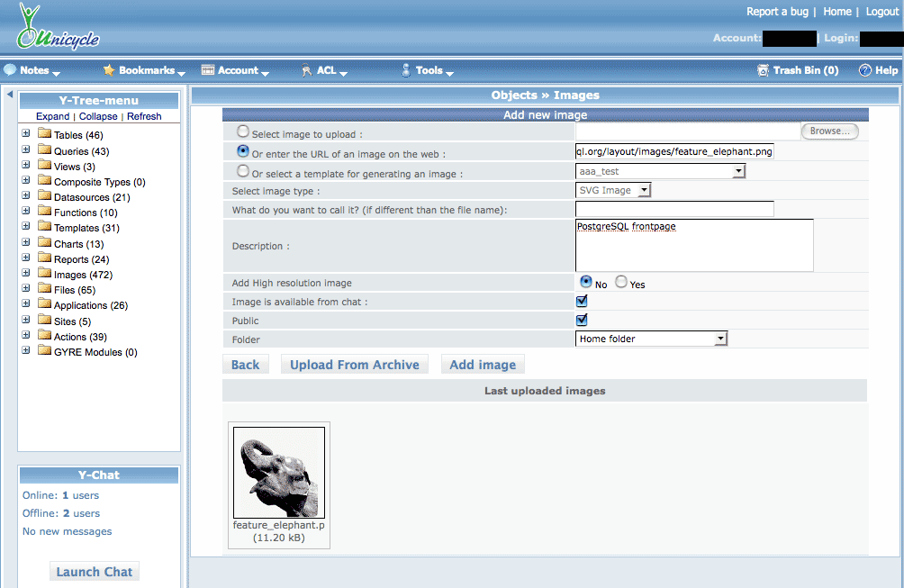The width and height of the screenshot is (904, 588).
Task: Open the Account menu
Action: coord(231,70)
